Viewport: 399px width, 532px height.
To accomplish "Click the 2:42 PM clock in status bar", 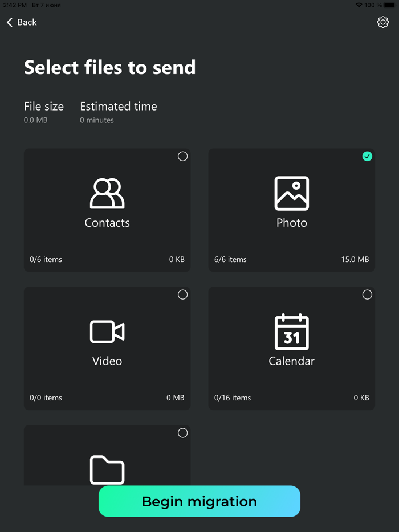I will click(15, 5).
